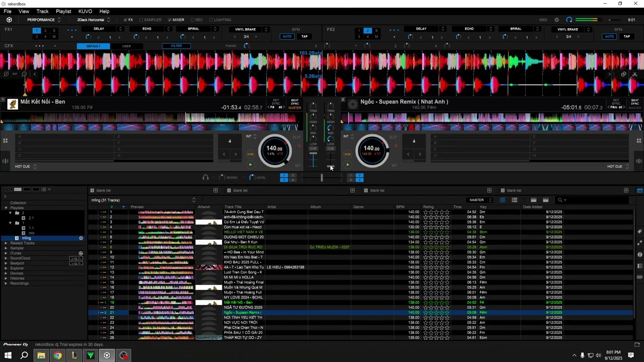644x362 pixels.
Task: Open deck 1 HOT CUE mode dropdown
Action: pyautogui.click(x=26, y=166)
